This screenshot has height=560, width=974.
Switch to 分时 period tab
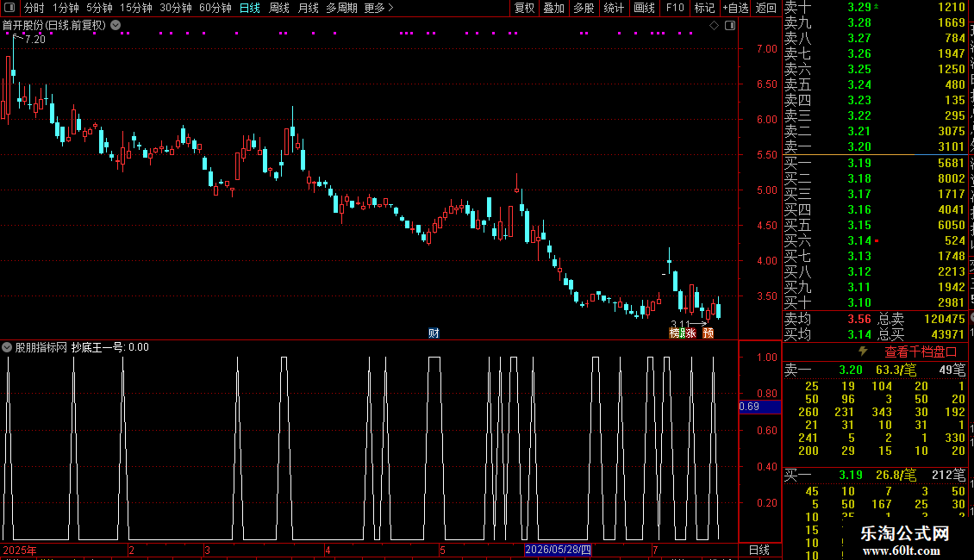coord(34,8)
